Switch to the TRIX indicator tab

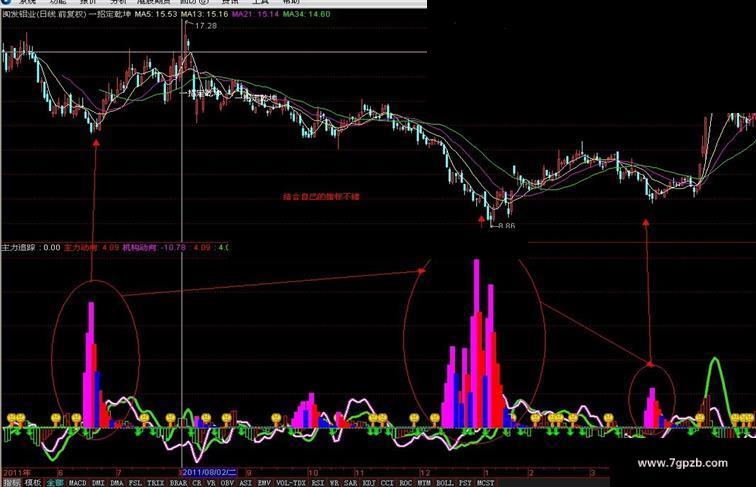(155, 483)
